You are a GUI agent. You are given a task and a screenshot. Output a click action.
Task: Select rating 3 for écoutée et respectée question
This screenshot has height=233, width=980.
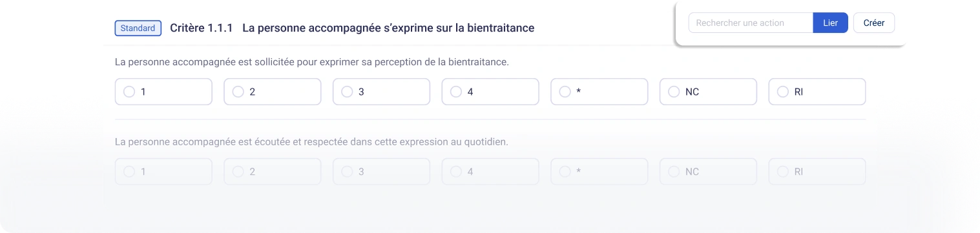381,172
